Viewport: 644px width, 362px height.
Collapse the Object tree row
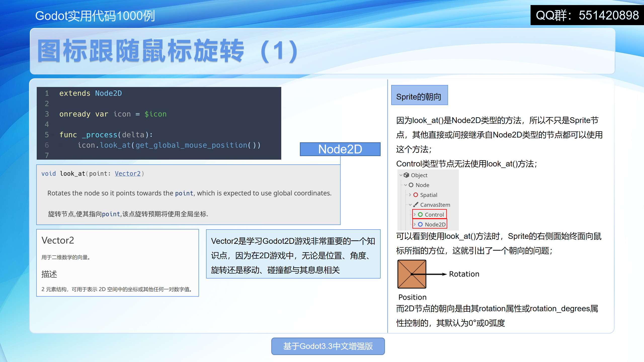click(x=401, y=175)
